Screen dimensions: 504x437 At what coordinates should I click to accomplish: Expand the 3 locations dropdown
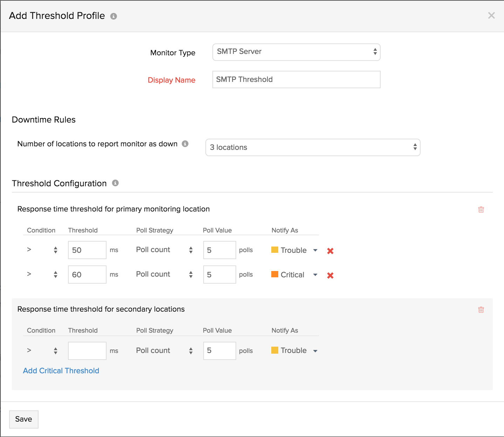313,147
